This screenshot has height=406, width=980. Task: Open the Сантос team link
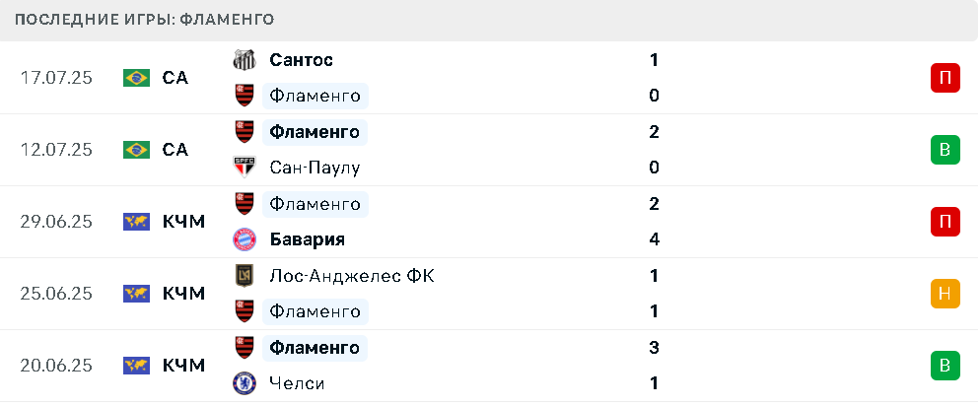coord(302,60)
